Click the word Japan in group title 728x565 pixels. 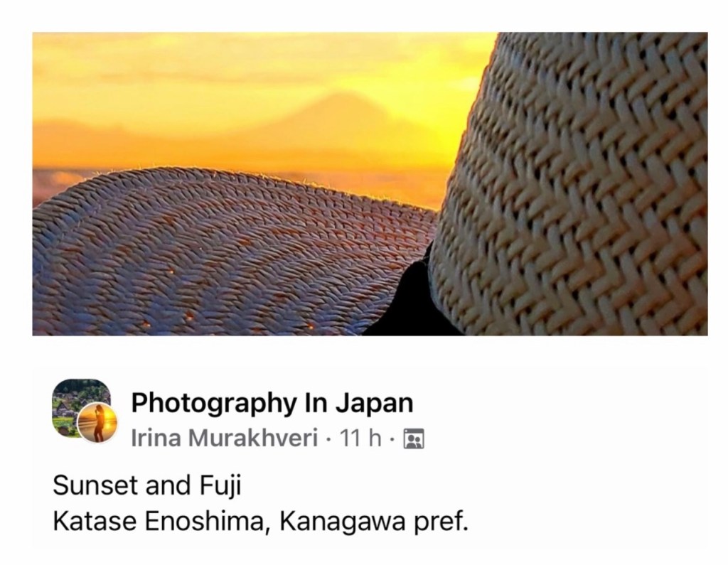(374, 402)
